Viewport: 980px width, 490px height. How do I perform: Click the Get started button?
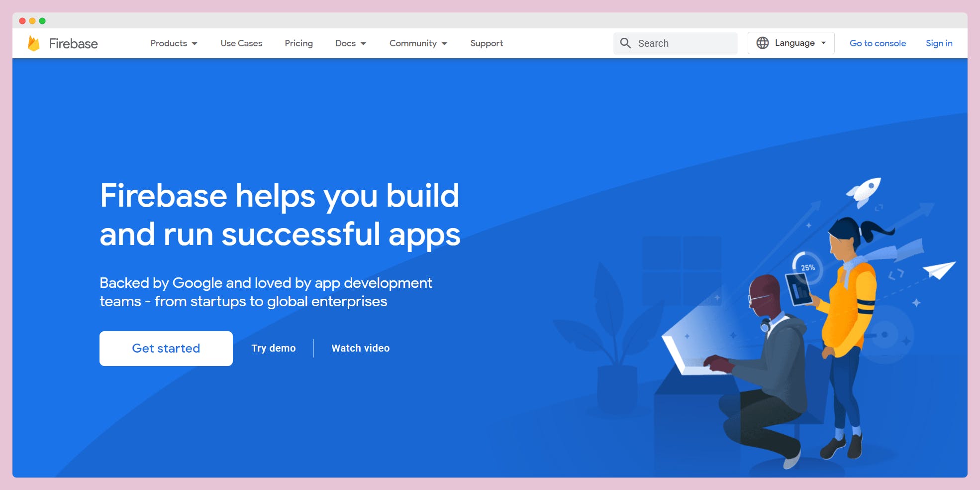click(166, 349)
